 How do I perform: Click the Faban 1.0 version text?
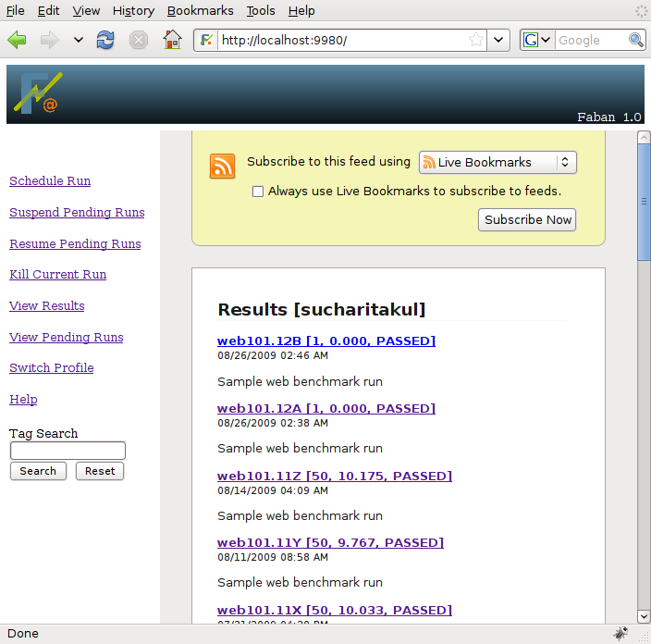point(609,118)
